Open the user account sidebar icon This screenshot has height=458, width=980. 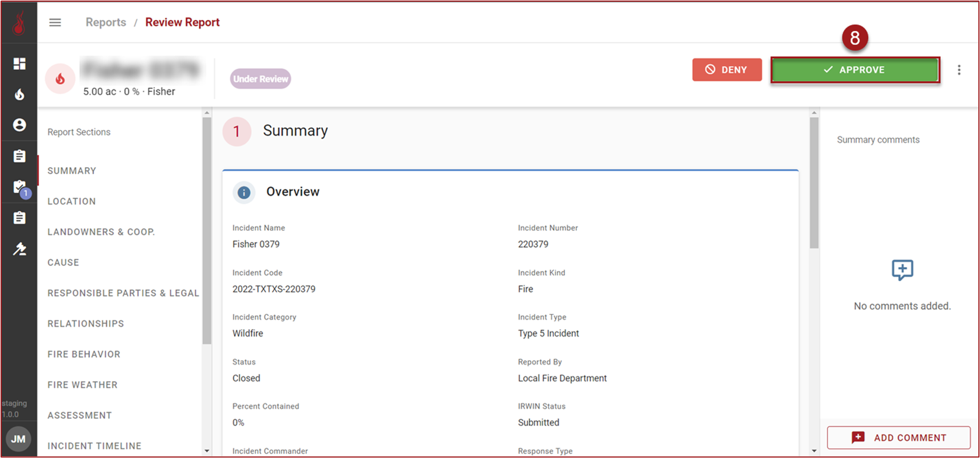pyautogui.click(x=19, y=125)
